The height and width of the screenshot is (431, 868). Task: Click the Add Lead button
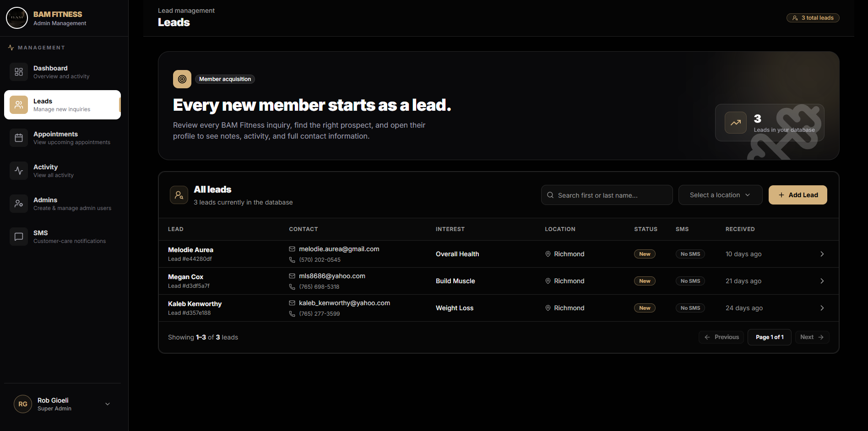coord(797,195)
